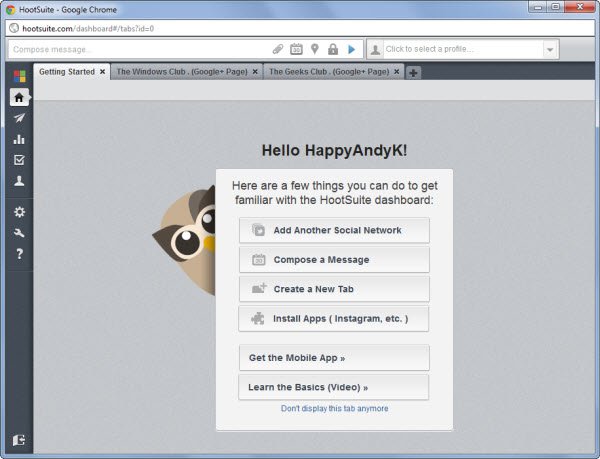Click Add Another Social Network button
The width and height of the screenshot is (600, 459).
[x=334, y=230]
